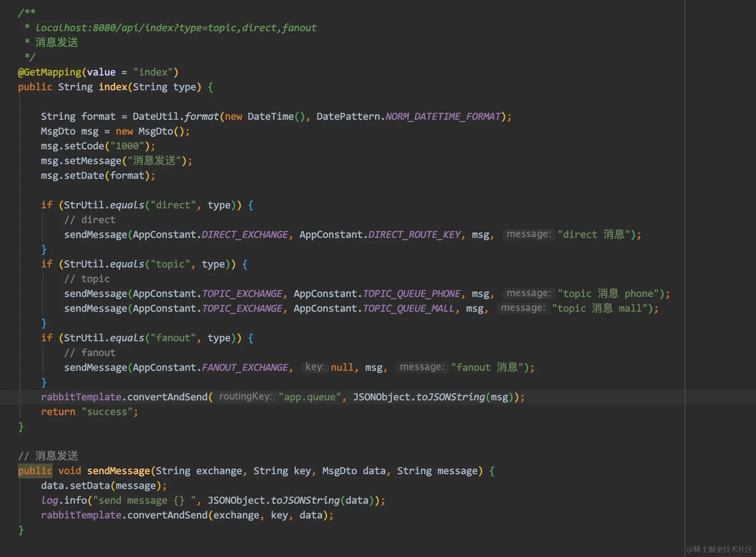756x557 pixels.
Task: Click the localhost:8080/api/index URL comment
Action: 176,28
